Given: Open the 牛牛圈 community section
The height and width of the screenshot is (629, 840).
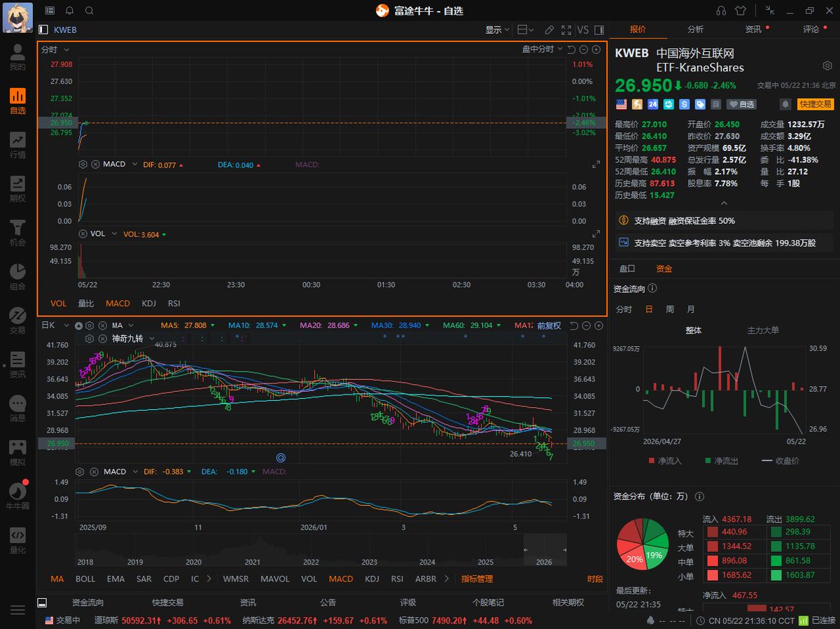Looking at the screenshot, I should [x=17, y=497].
